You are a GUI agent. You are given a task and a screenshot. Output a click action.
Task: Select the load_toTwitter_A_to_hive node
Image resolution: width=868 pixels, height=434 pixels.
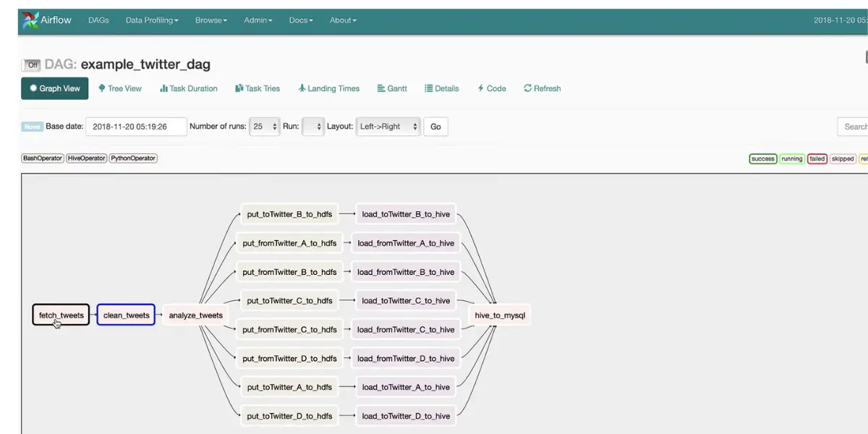(x=406, y=387)
